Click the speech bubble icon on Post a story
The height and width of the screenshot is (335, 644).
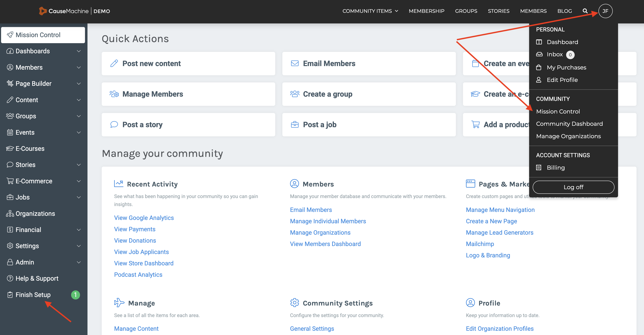coord(114,124)
